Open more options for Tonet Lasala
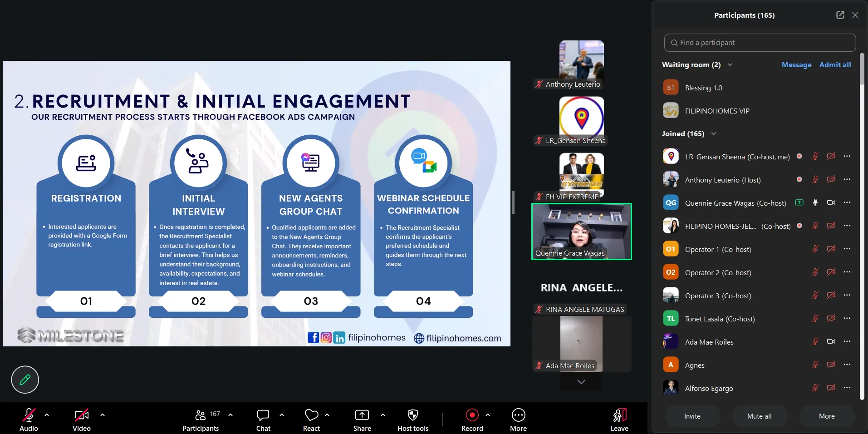 point(847,318)
